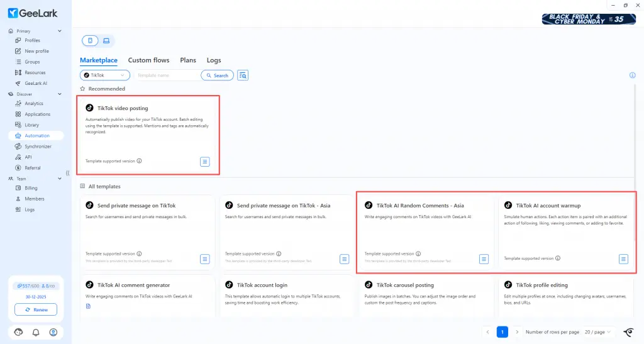
Task: Open the TikTok video posting template card
Action: coord(148,135)
